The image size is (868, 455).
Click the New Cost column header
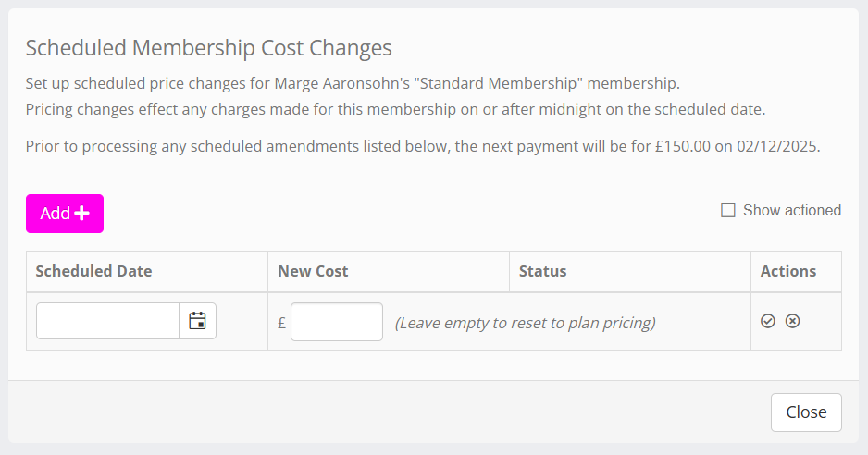pos(313,271)
